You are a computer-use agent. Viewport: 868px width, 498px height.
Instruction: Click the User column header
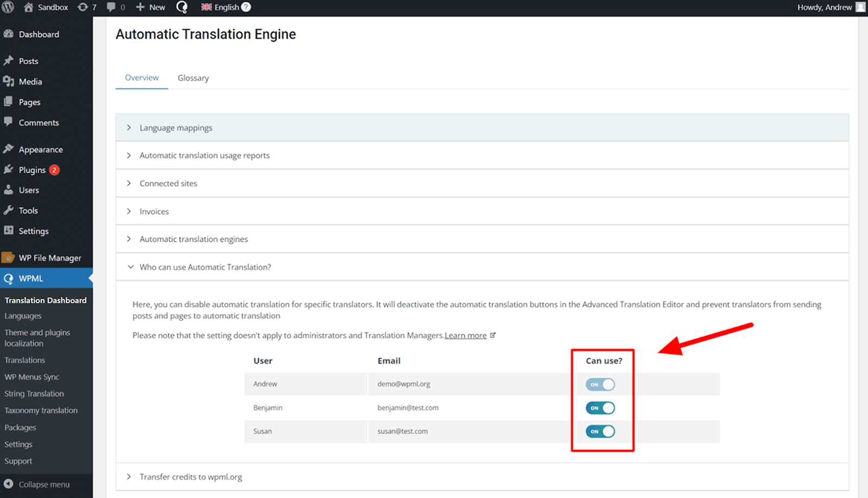click(x=263, y=361)
